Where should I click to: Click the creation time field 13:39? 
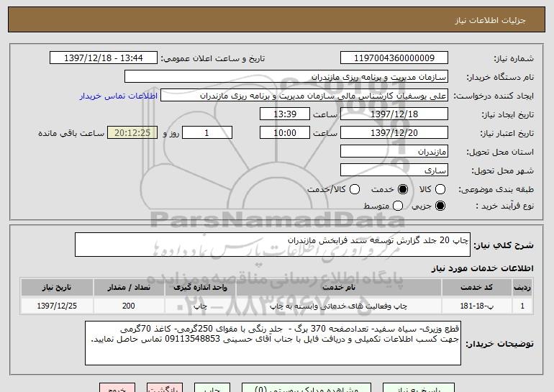pos(285,114)
